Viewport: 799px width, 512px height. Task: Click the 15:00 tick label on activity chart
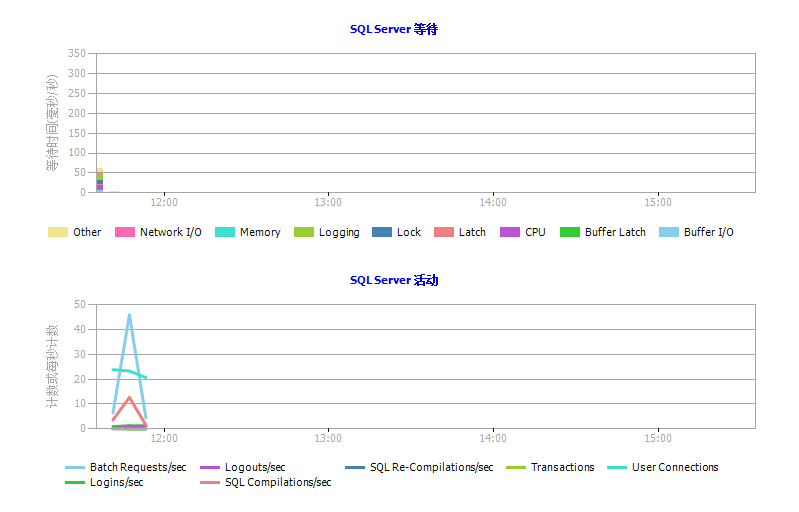click(658, 439)
